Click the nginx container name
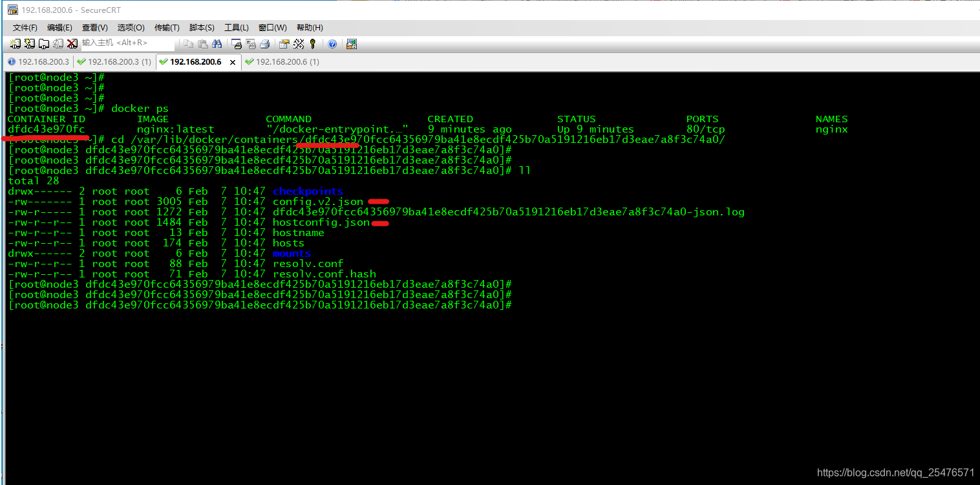The height and width of the screenshot is (485, 980). [x=832, y=129]
